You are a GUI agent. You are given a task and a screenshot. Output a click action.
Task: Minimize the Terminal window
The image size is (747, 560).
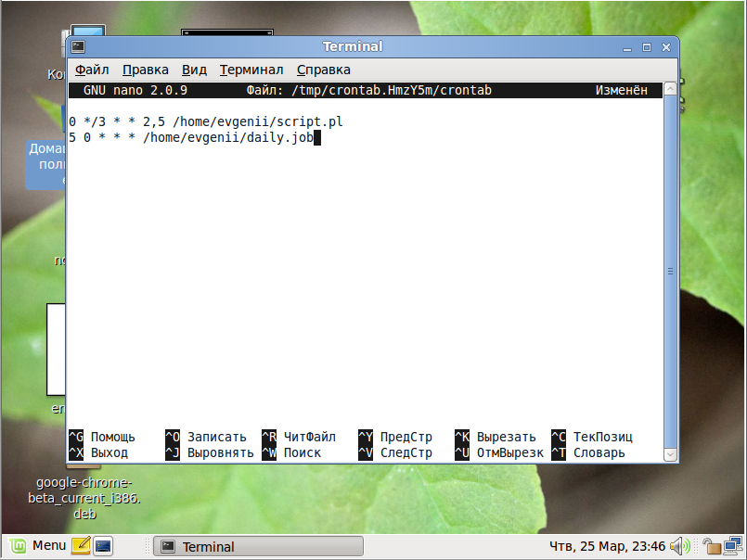pyautogui.click(x=627, y=47)
